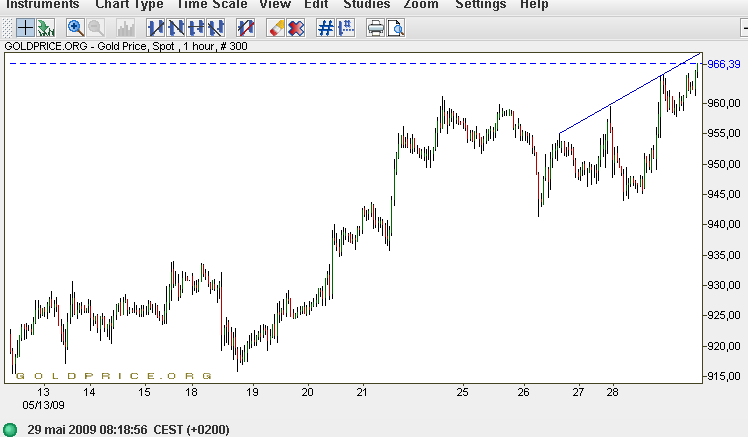Image resolution: width=748 pixels, height=437 pixels.
Task: Click the zoom in magnifier icon
Action: [x=75, y=28]
